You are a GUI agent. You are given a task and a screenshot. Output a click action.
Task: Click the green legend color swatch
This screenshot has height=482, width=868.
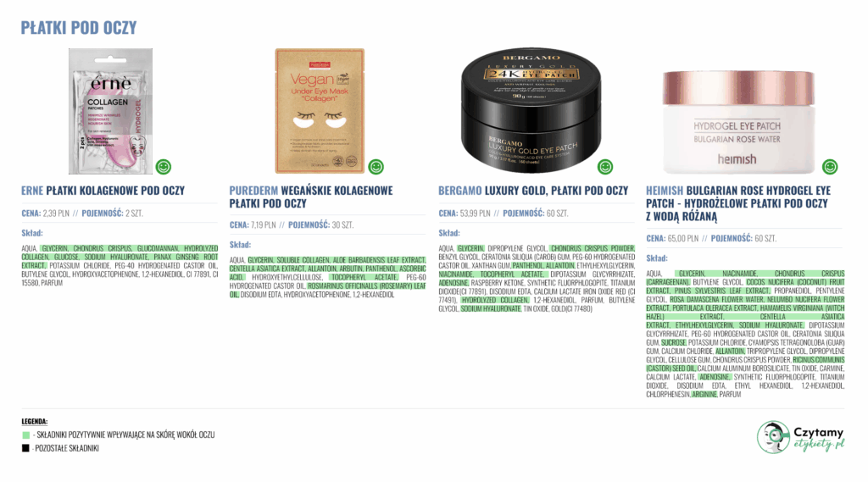[25, 435]
